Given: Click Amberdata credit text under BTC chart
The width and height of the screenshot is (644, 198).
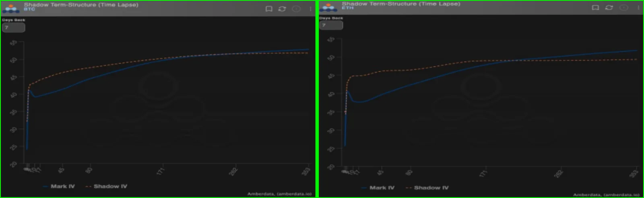Looking at the screenshot, I should point(279,194).
